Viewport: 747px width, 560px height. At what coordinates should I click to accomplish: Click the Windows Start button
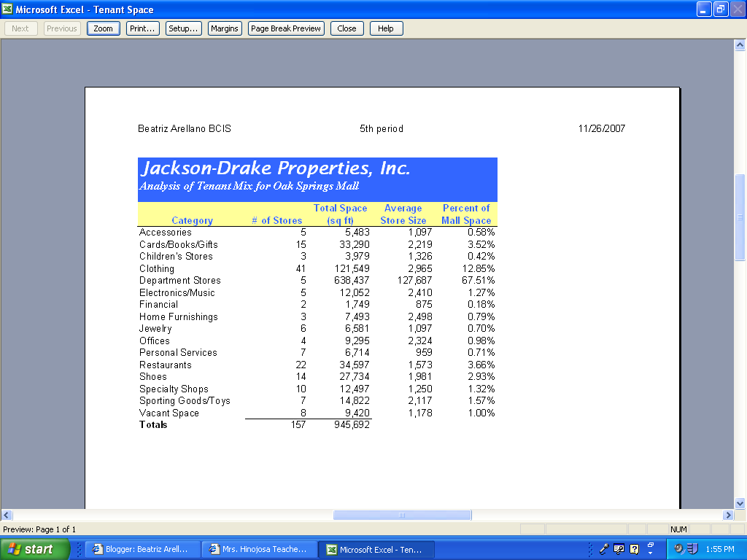pos(35,549)
